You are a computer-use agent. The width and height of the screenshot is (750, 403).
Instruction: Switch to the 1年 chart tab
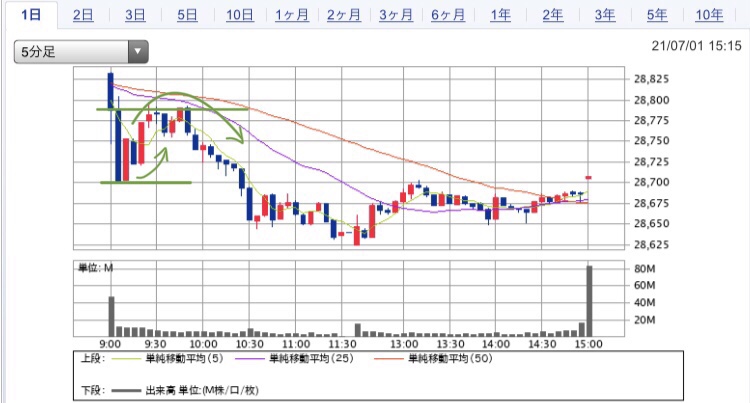pos(500,15)
